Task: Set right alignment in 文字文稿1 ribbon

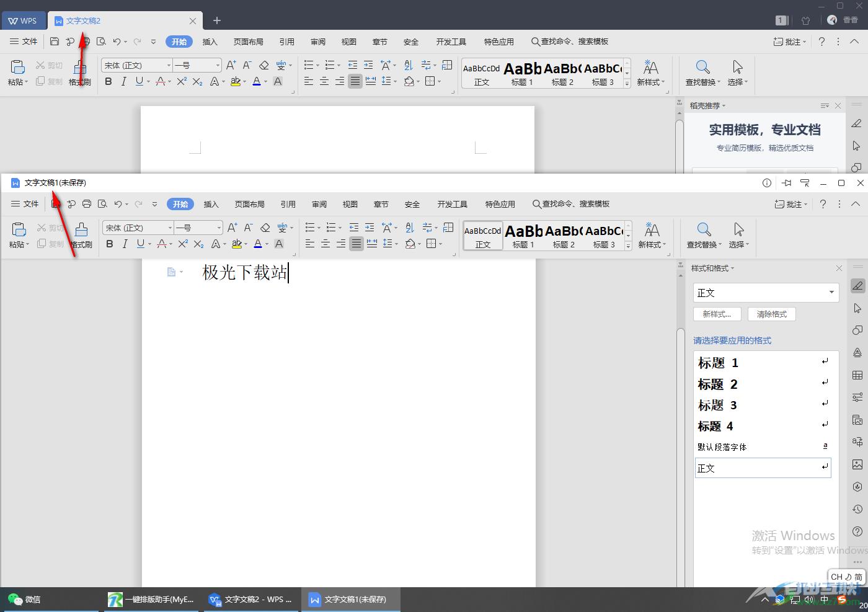Action: (x=341, y=244)
